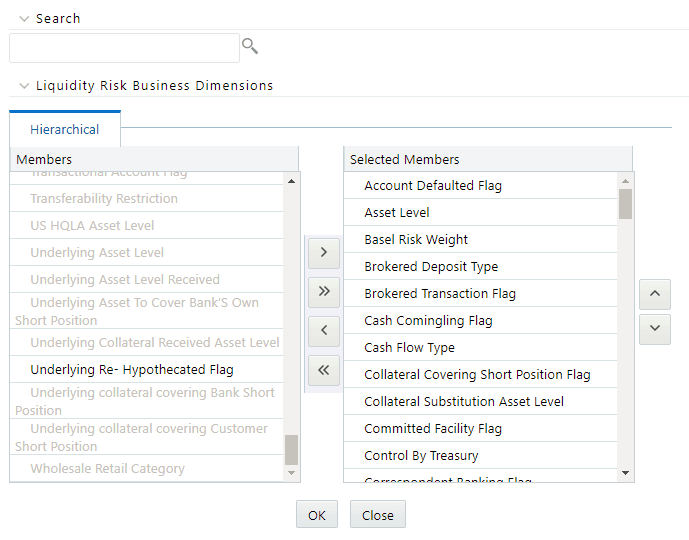Collapse the Search section

(24, 19)
